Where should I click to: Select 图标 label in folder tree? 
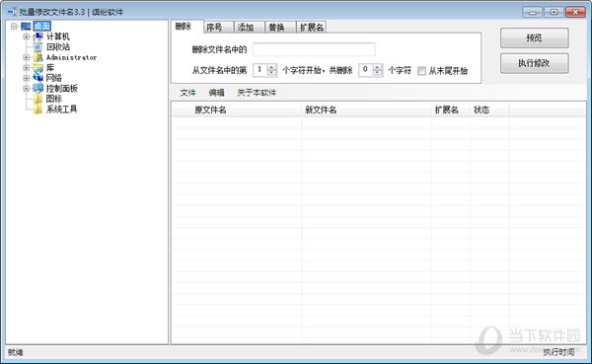point(53,99)
